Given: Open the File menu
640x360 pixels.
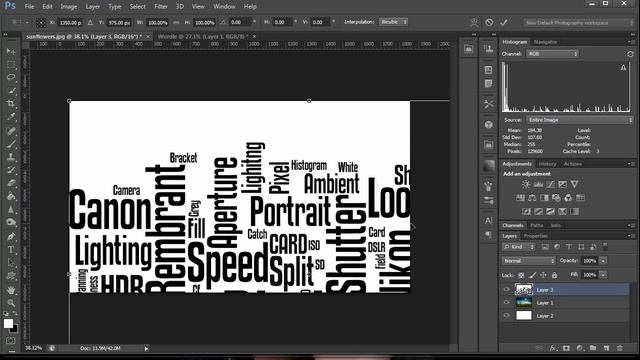Looking at the screenshot, I should point(29,7).
